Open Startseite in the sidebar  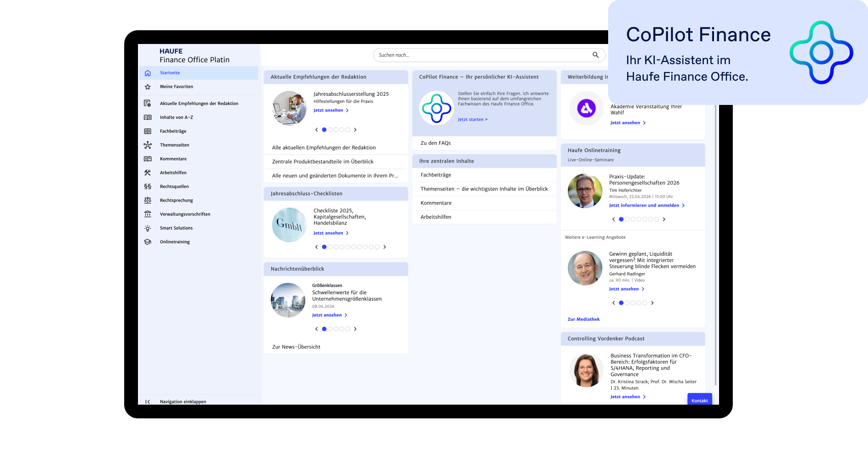pyautogui.click(x=199, y=73)
